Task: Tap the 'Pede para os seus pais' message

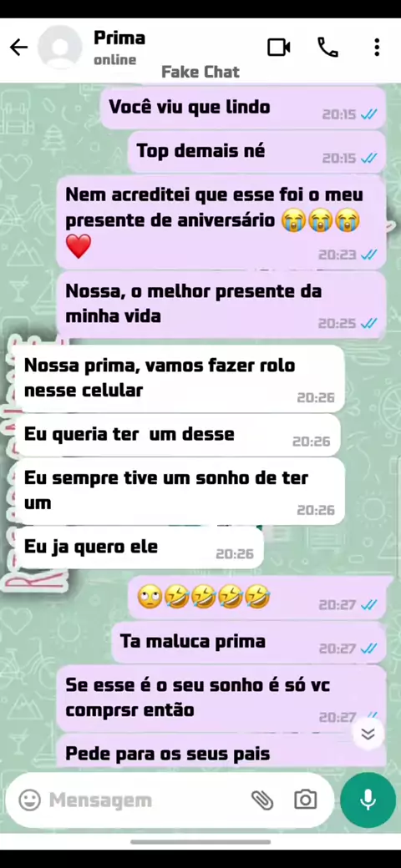Action: coord(221,751)
